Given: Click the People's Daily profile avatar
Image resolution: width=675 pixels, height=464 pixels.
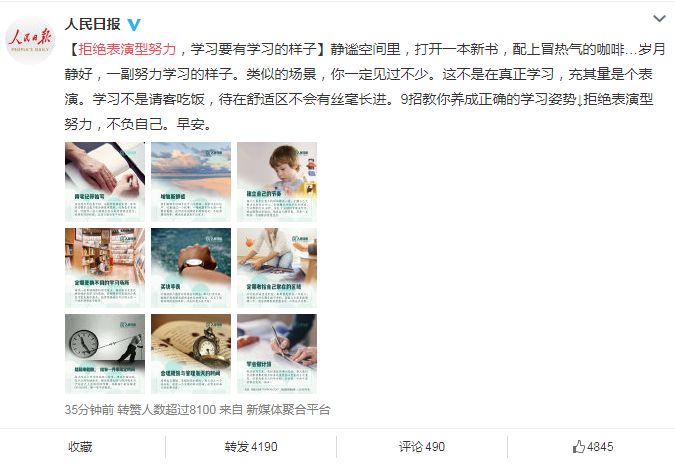Looking at the screenshot, I should 30,40.
